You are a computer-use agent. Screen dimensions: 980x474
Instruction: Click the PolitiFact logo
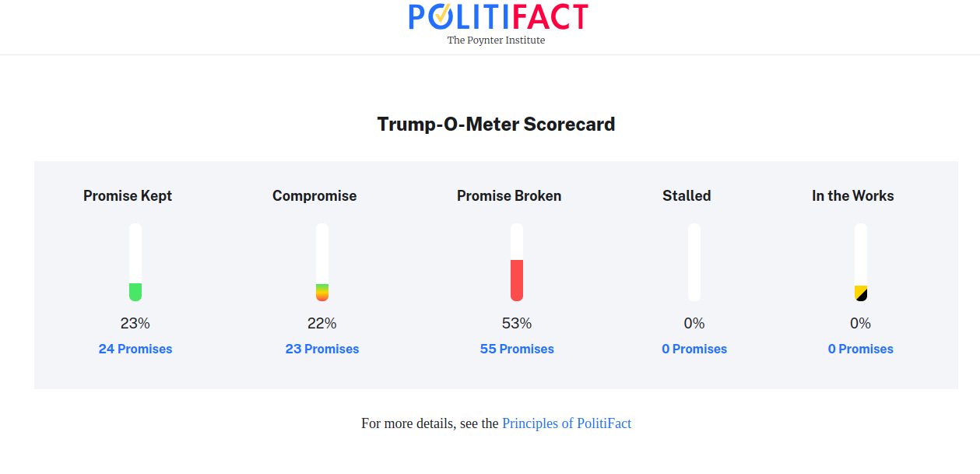pyautogui.click(x=498, y=17)
